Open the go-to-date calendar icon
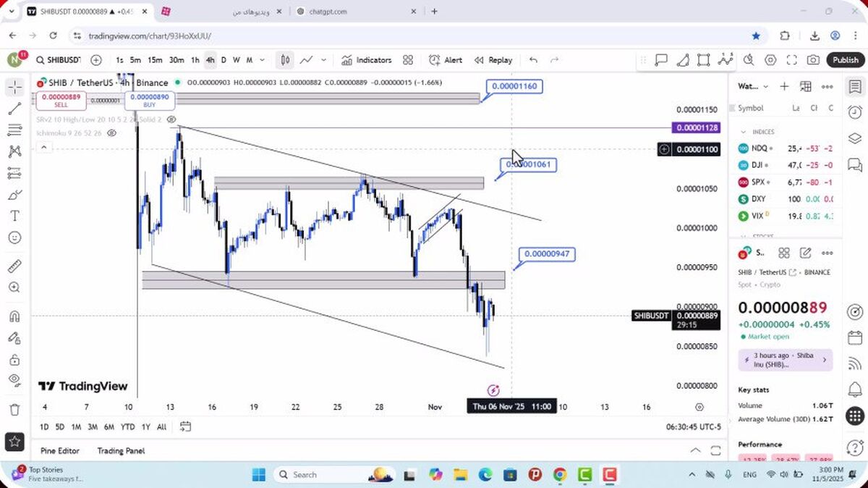Screen dimensions: 868x488 [185, 426]
